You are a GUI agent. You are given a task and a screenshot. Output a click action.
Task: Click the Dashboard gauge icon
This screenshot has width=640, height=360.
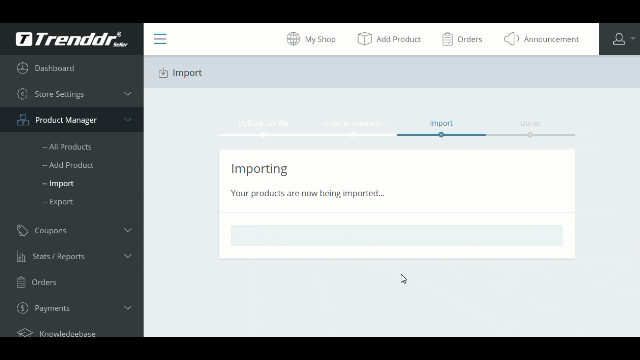22,68
